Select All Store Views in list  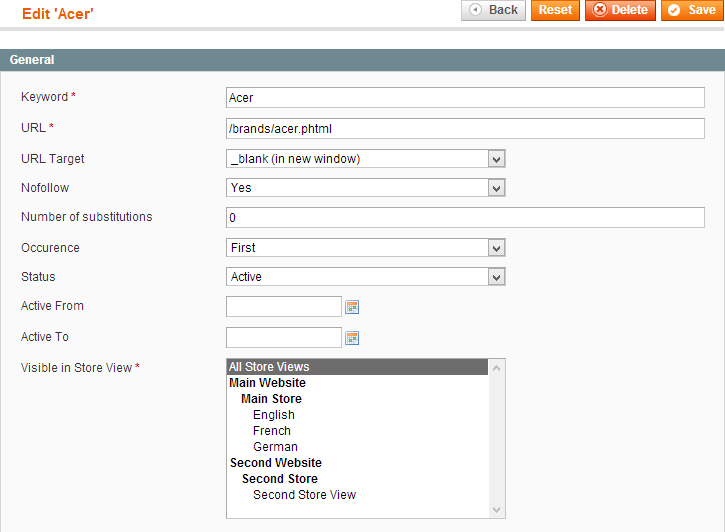pyautogui.click(x=357, y=367)
